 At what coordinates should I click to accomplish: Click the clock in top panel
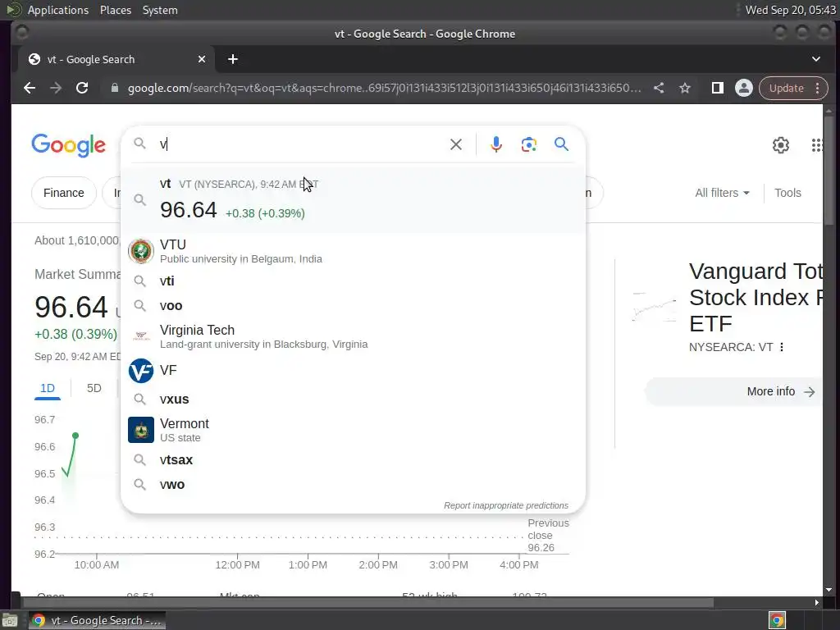click(790, 10)
